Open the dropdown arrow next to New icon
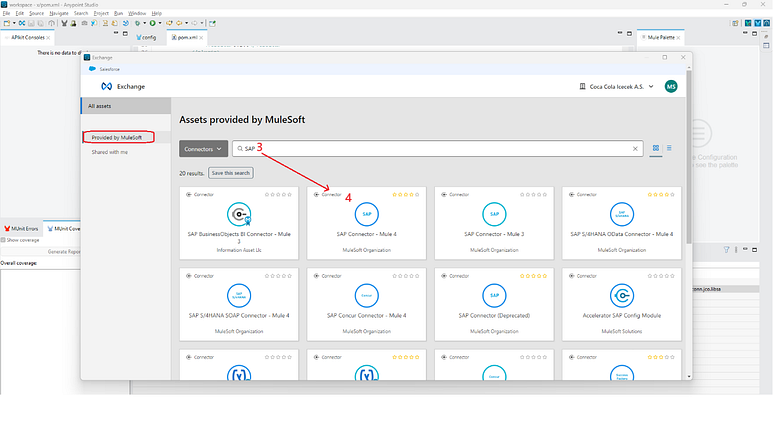 [x=14, y=23]
